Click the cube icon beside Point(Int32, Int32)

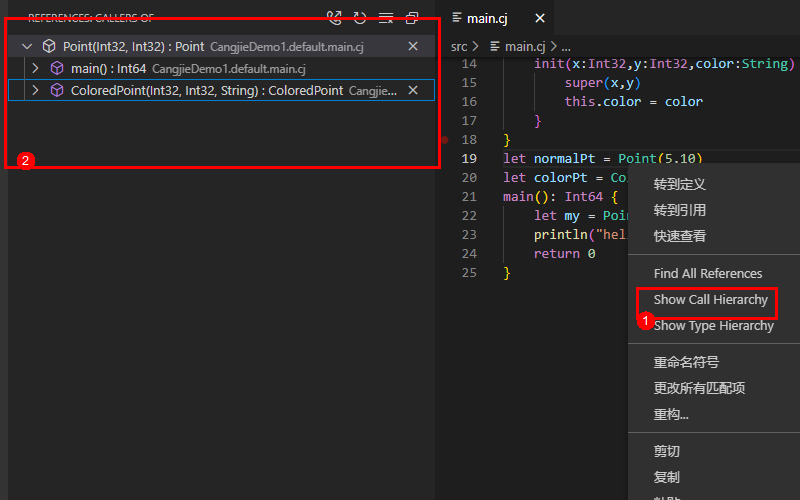tap(48, 46)
